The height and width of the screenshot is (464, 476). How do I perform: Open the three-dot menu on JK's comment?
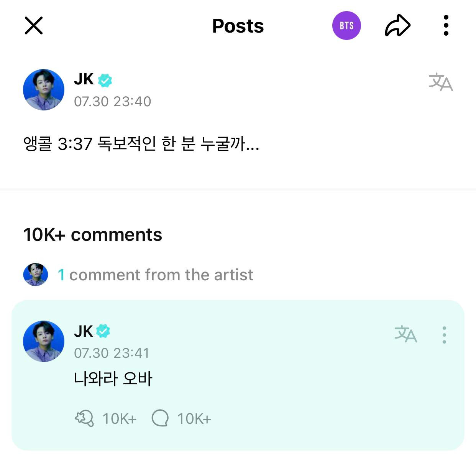coord(444,334)
